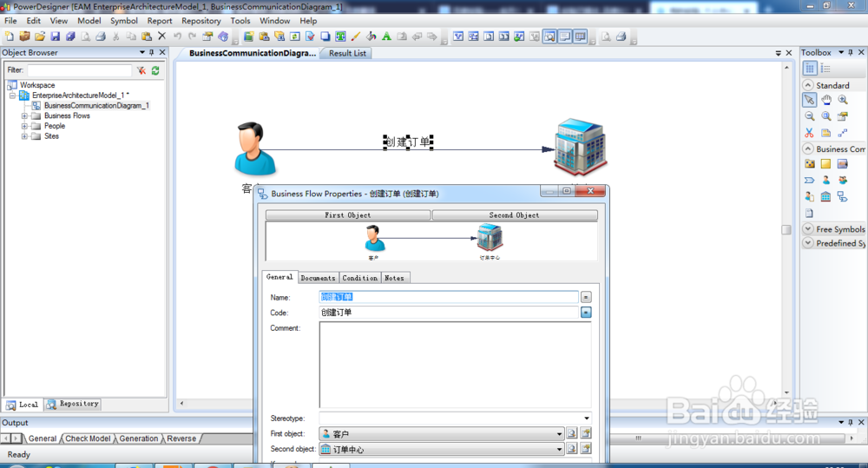Click the First Object button
Screen dimensions: 868x468
pyautogui.click(x=348, y=214)
